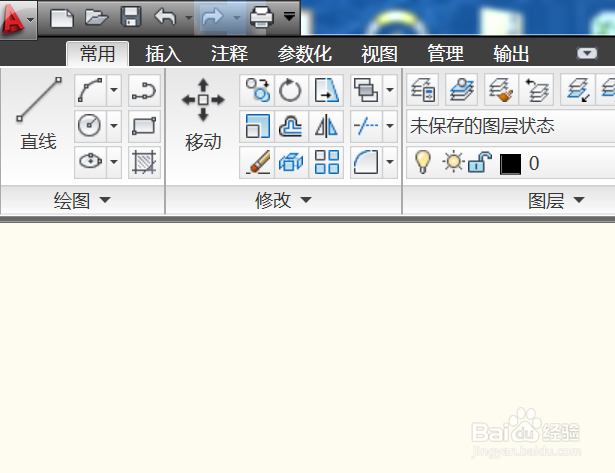This screenshot has height=473, width=615.
Task: Switch to the 管理 ribbon tab
Action: tap(445, 54)
